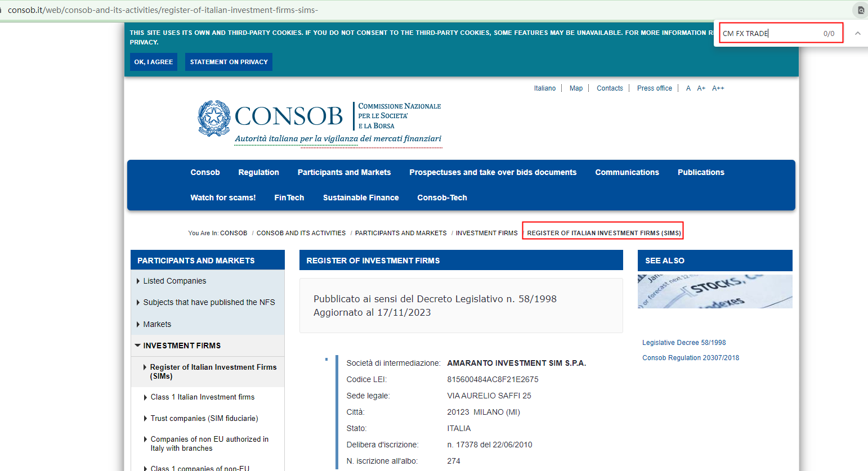Open the Legislative Decree 58/1998 link
Screen dimensions: 868x471
(x=684, y=343)
